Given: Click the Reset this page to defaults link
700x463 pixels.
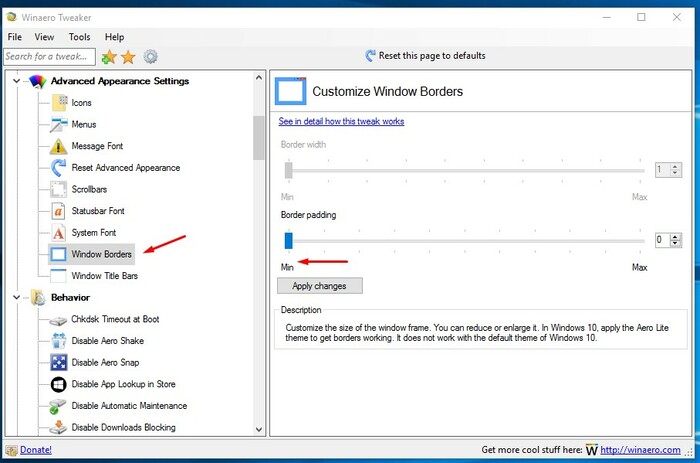Looking at the screenshot, I should tap(432, 56).
